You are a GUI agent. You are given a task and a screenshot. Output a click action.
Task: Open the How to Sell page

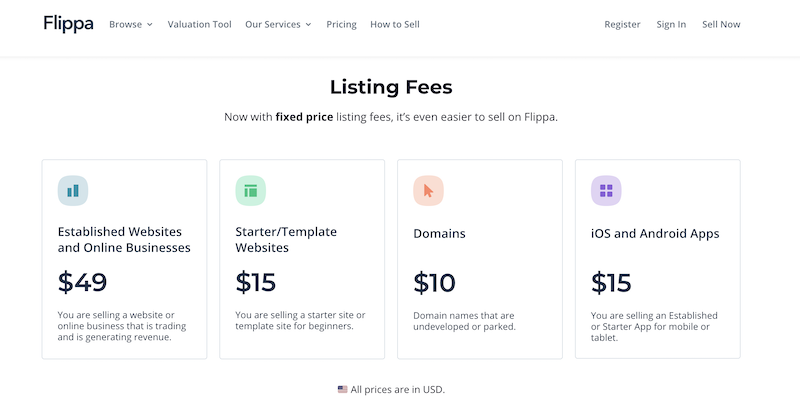point(395,24)
